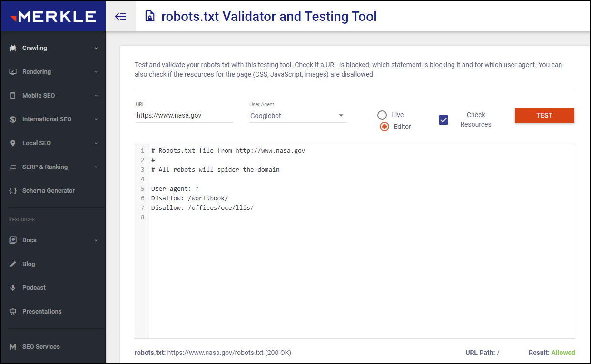Click '# All robots will spider the domain' line
The height and width of the screenshot is (364, 591).
pyautogui.click(x=216, y=170)
